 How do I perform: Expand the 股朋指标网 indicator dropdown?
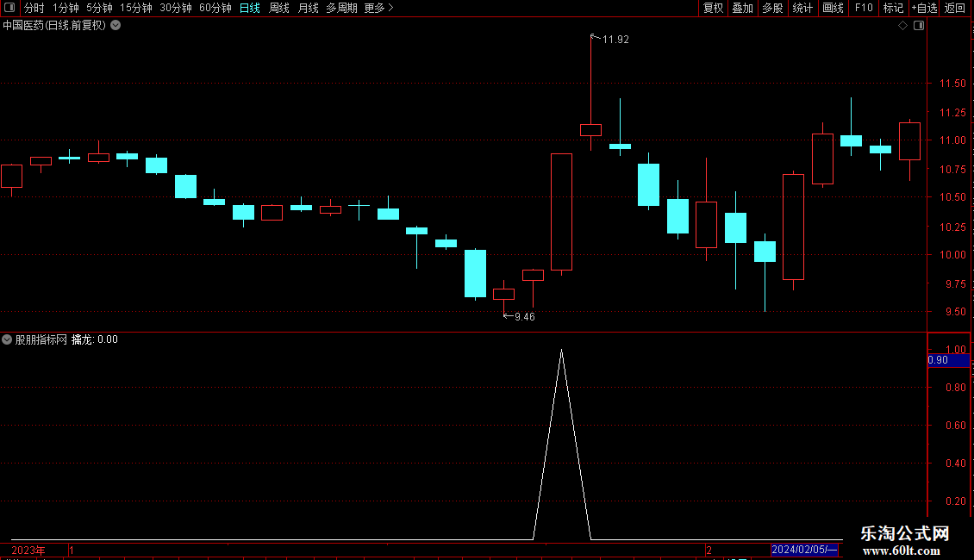(x=7, y=339)
